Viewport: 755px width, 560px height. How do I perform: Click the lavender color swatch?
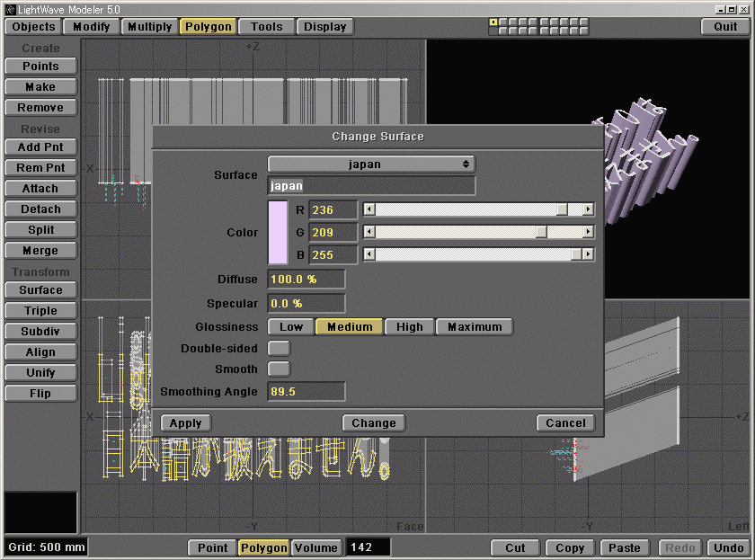click(x=278, y=232)
